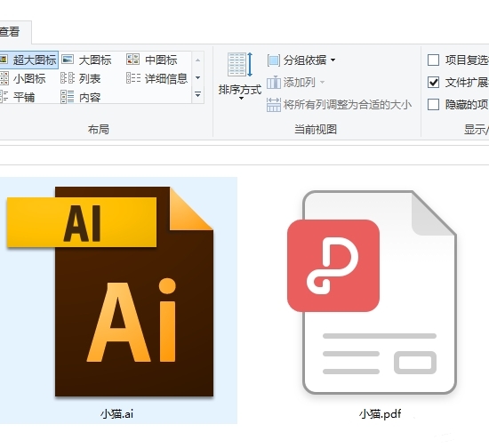
Task: Click the size-all-columns-to-fit icon
Action: click(274, 105)
